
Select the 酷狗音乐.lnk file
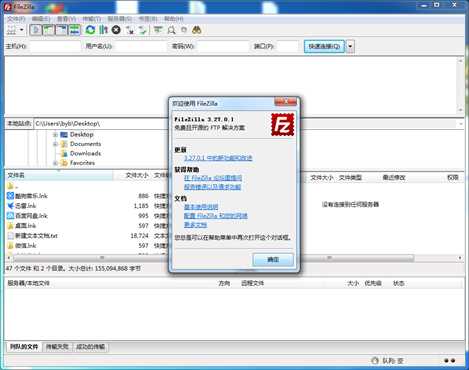click(31, 196)
